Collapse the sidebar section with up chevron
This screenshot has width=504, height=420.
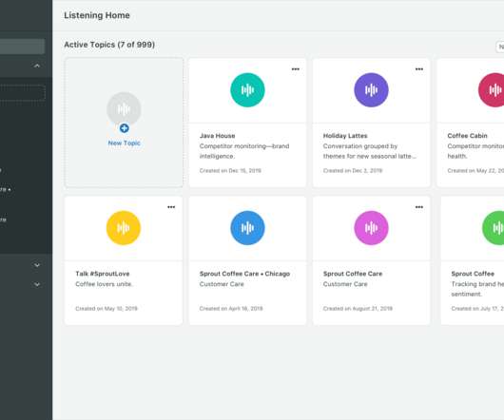pyautogui.click(x=37, y=66)
